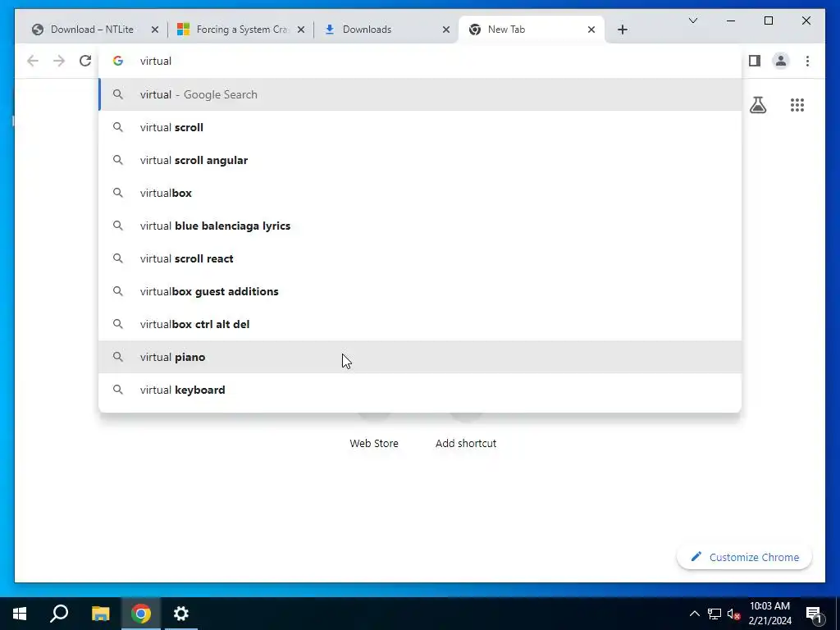Image resolution: width=840 pixels, height=630 pixels.
Task: Choose virtual blue balenciaga lyrics suggestion
Action: coord(420,226)
